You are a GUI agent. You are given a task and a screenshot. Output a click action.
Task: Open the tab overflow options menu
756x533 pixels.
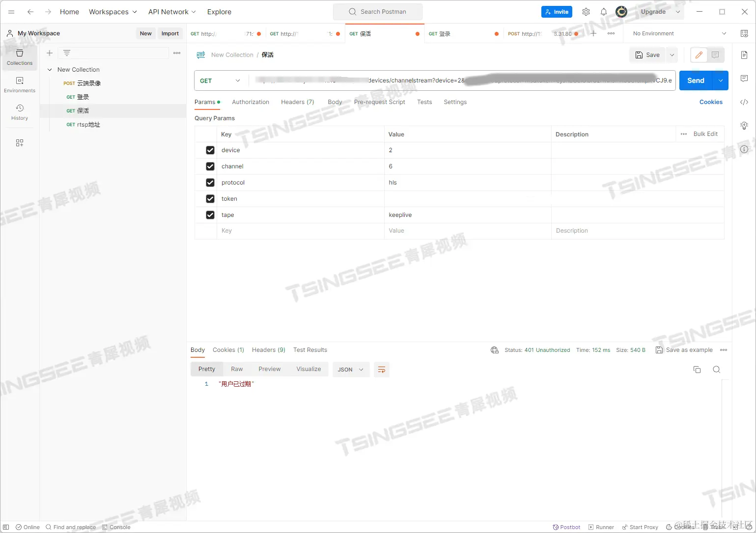pos(611,33)
